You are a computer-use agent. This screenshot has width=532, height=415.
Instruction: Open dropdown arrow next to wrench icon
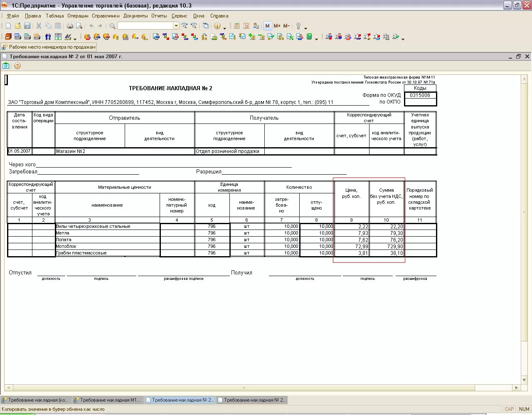click(305, 28)
